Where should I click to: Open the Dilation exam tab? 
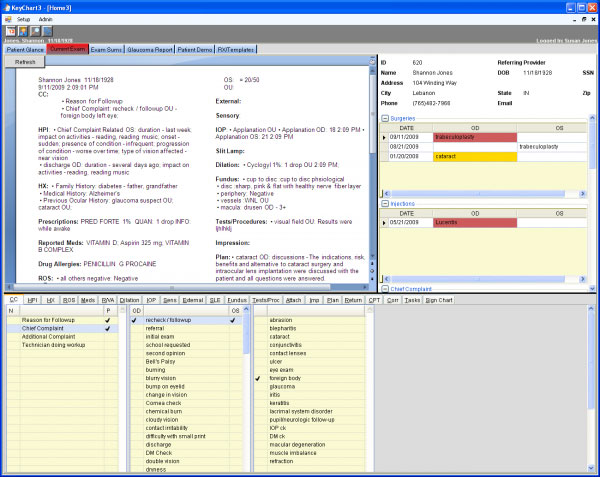click(129, 300)
